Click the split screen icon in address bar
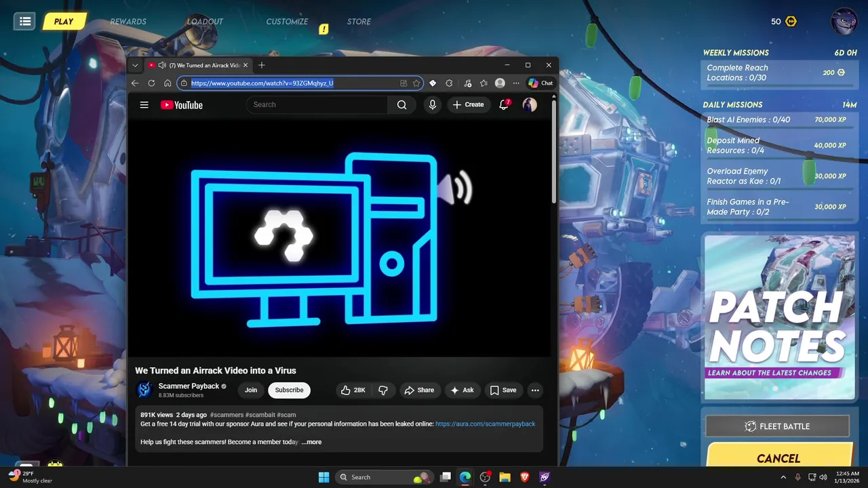The width and height of the screenshot is (868, 488). (403, 83)
